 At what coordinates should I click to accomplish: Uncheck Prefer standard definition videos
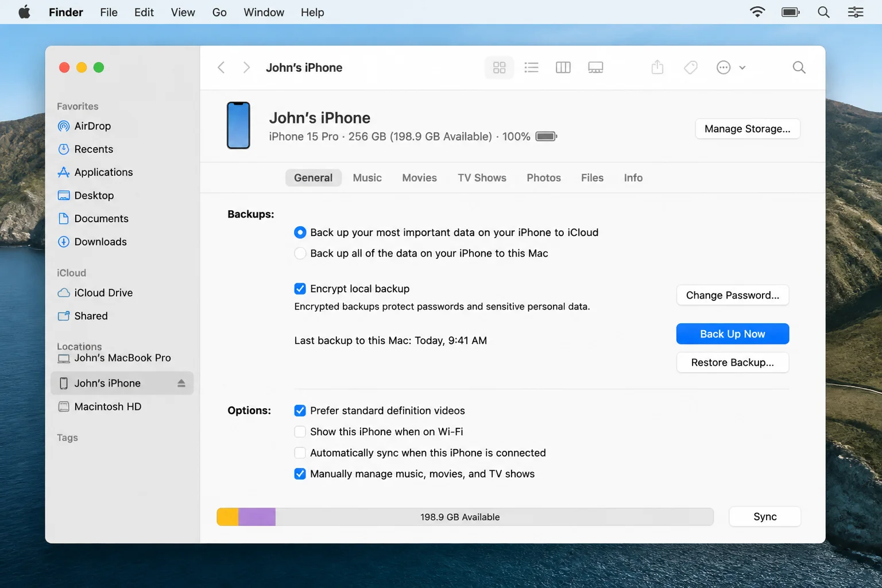300,411
